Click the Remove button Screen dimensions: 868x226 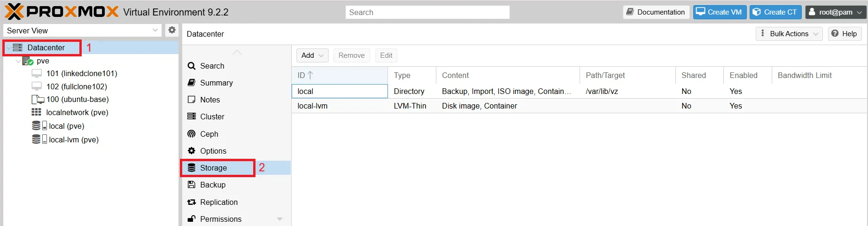tap(351, 55)
